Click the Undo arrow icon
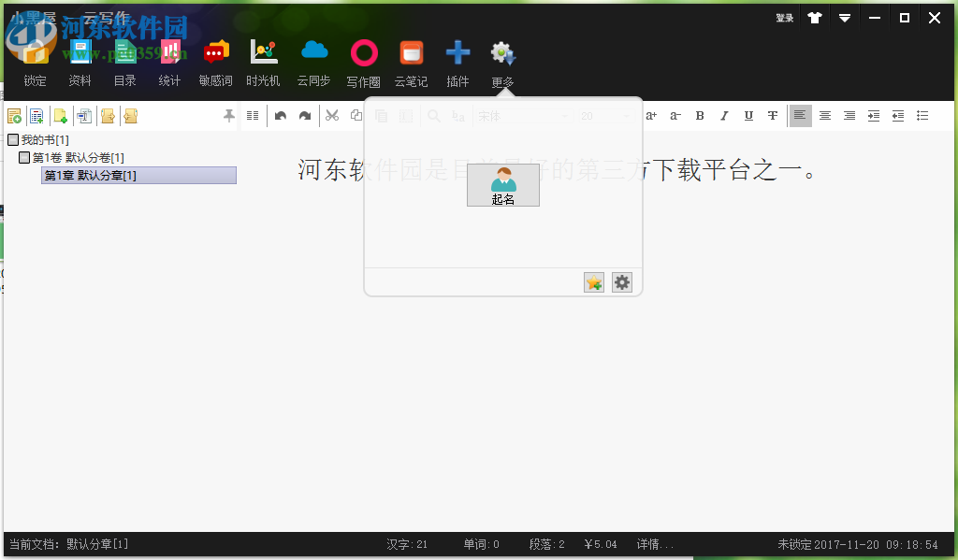Screen dimensions: 958x560 coord(280,115)
